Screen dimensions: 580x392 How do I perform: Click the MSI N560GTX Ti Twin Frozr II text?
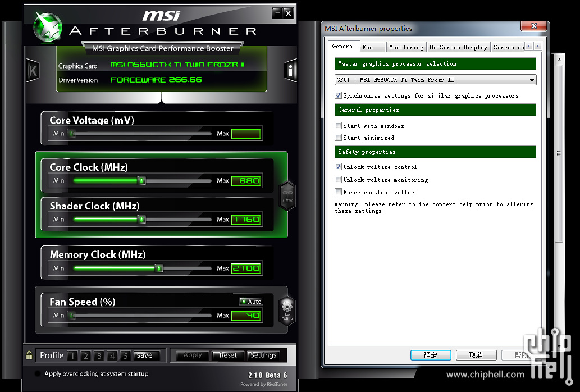(x=177, y=65)
